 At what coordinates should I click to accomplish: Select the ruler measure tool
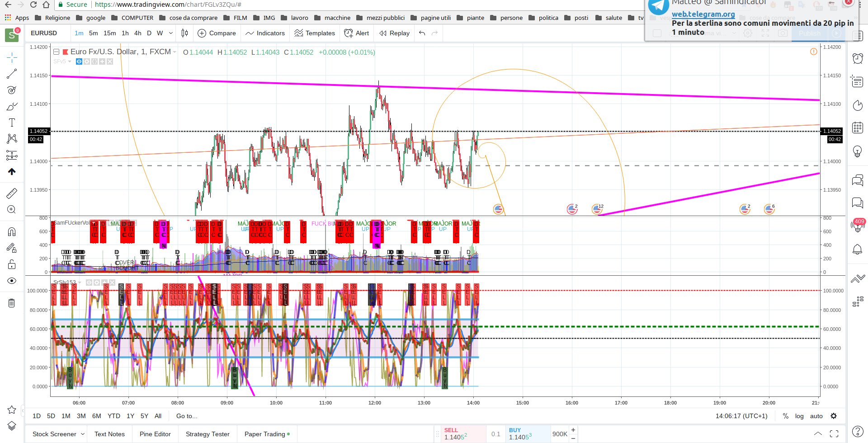[12, 193]
